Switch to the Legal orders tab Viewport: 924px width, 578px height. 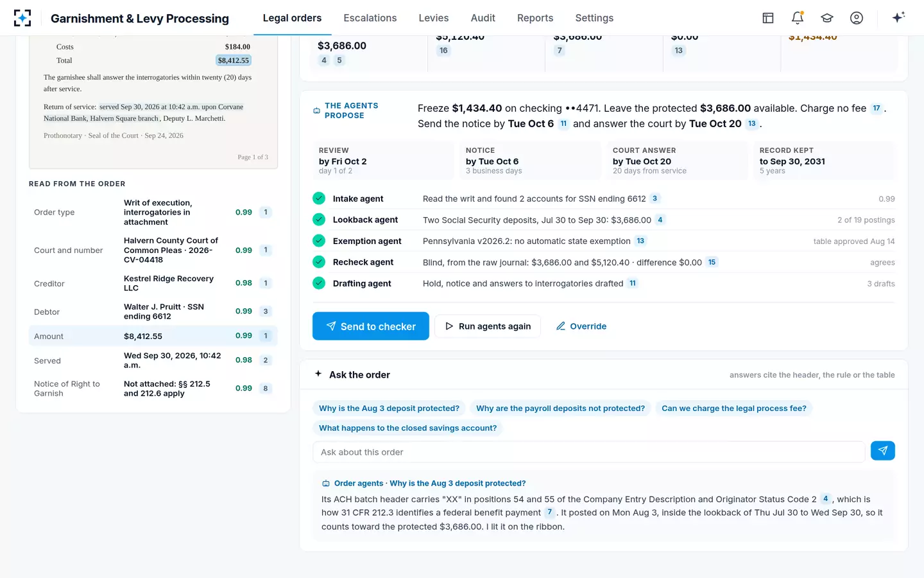click(292, 18)
